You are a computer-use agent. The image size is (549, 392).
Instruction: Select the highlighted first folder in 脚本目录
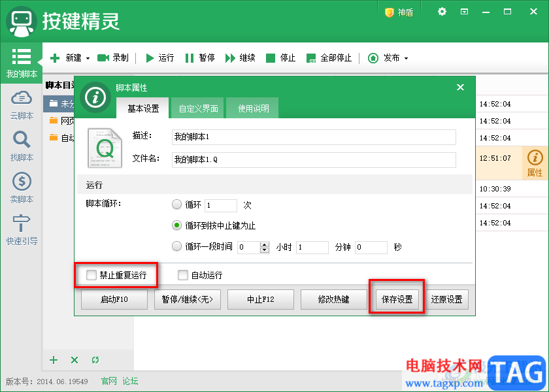(x=59, y=104)
